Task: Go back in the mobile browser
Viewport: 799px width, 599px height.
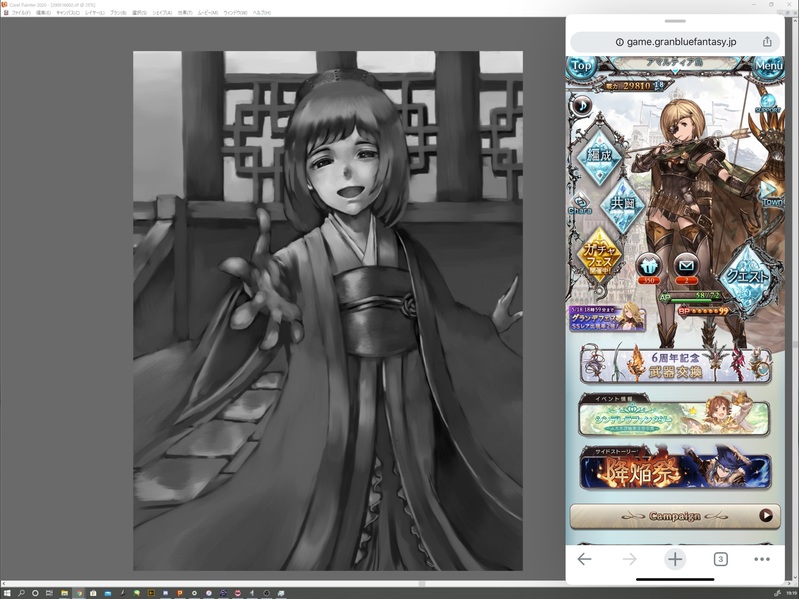Action: [x=584, y=559]
